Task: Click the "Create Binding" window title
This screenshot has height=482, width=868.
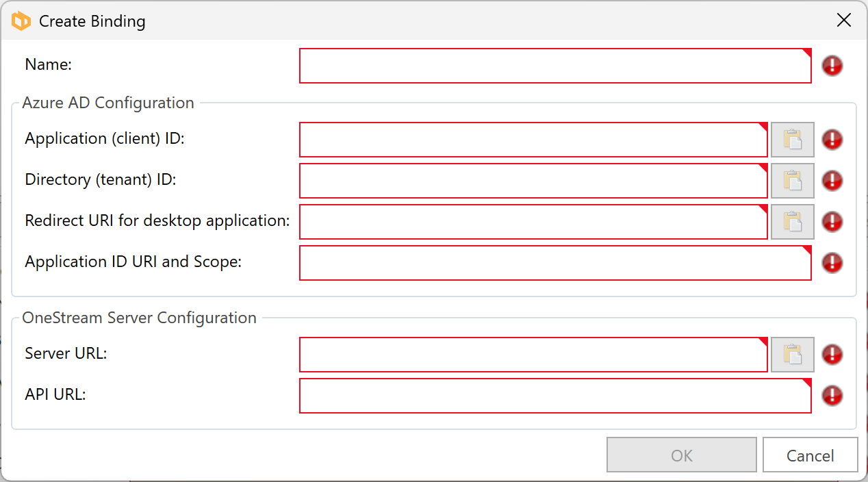Action: click(x=92, y=21)
